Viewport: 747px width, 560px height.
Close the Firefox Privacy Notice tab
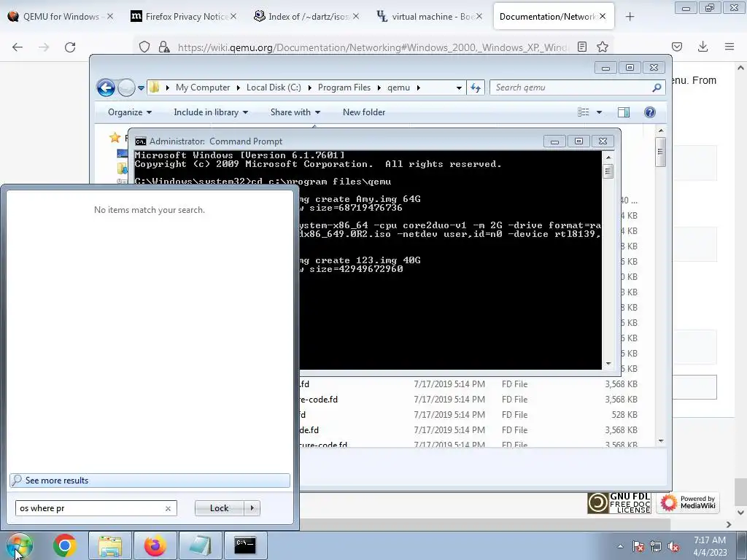coord(233,16)
